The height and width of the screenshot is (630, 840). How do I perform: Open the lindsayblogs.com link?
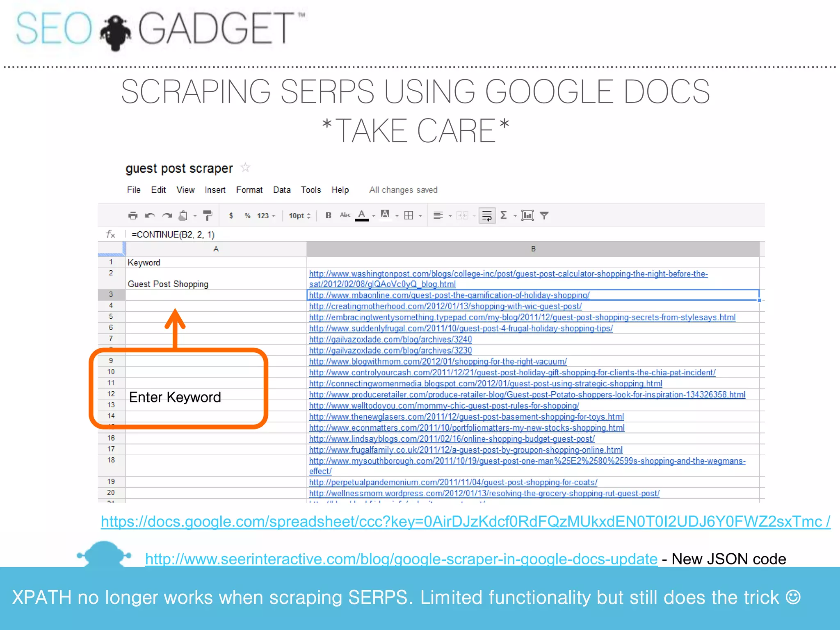click(x=452, y=439)
